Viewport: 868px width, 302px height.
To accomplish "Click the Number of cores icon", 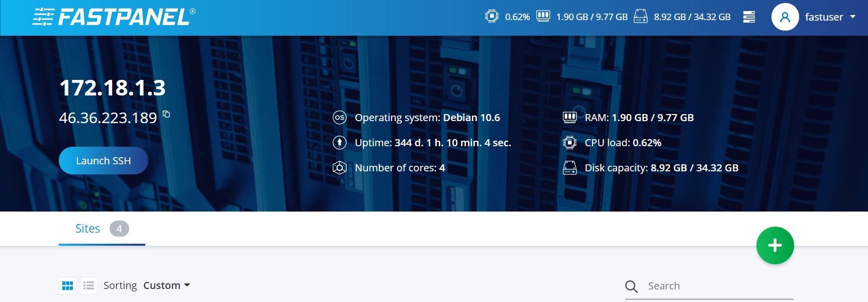I will pyautogui.click(x=340, y=168).
